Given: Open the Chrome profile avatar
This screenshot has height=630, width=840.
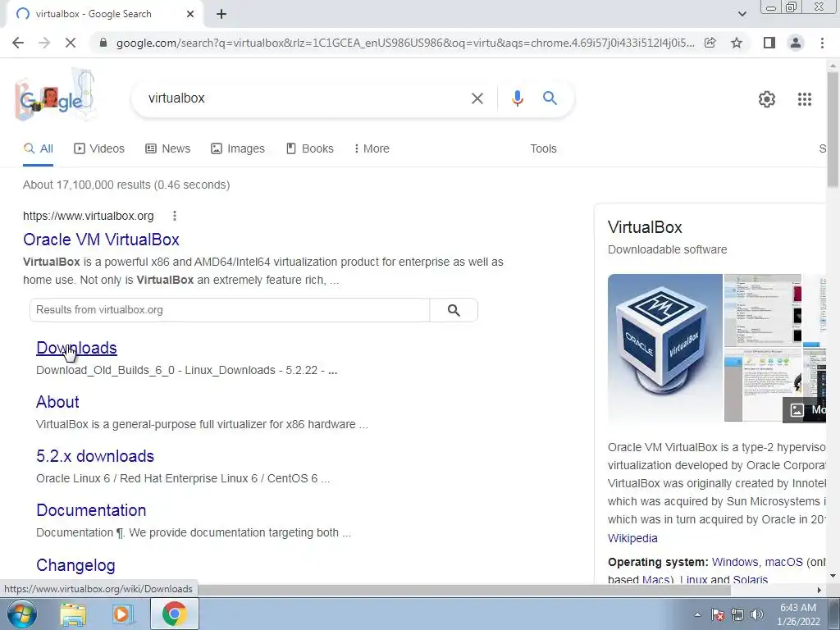Looking at the screenshot, I should 796,43.
